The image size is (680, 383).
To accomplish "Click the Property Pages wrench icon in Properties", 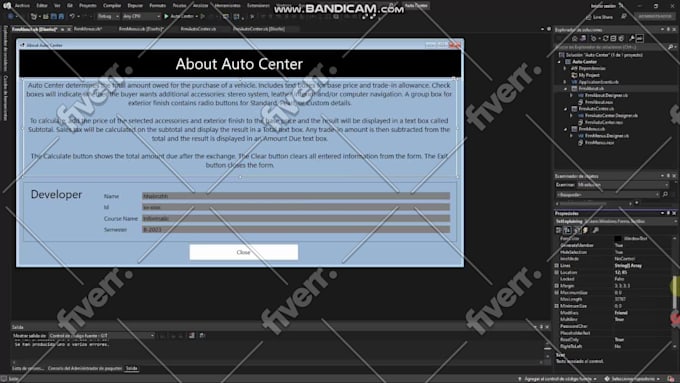I will (x=595, y=230).
